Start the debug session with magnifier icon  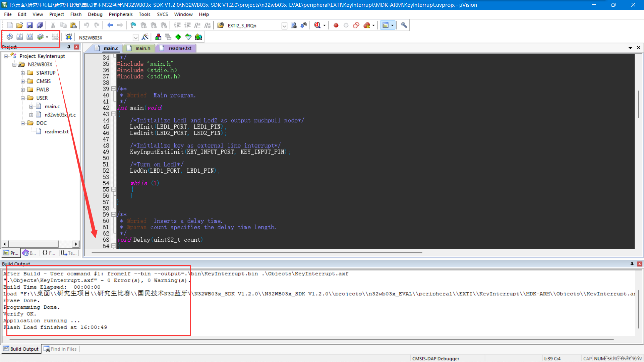pyautogui.click(x=317, y=25)
